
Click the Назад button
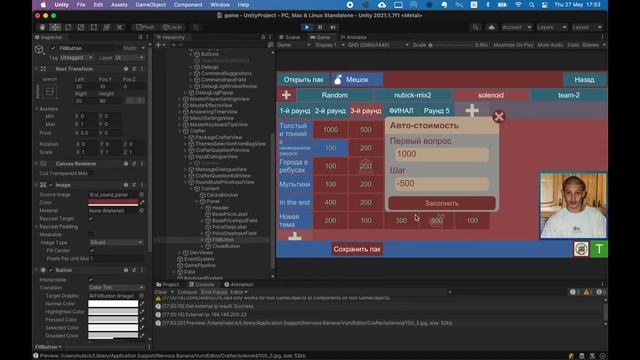tap(584, 80)
